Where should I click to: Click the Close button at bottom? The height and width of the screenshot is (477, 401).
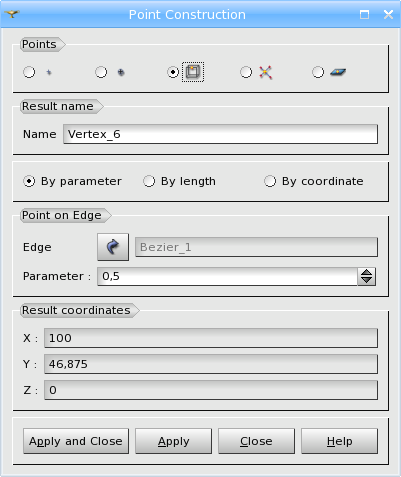256,441
